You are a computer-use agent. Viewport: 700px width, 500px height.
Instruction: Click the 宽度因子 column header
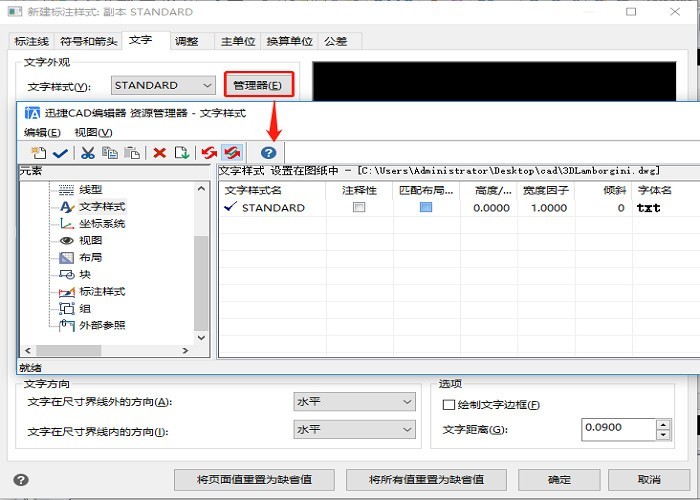546,191
